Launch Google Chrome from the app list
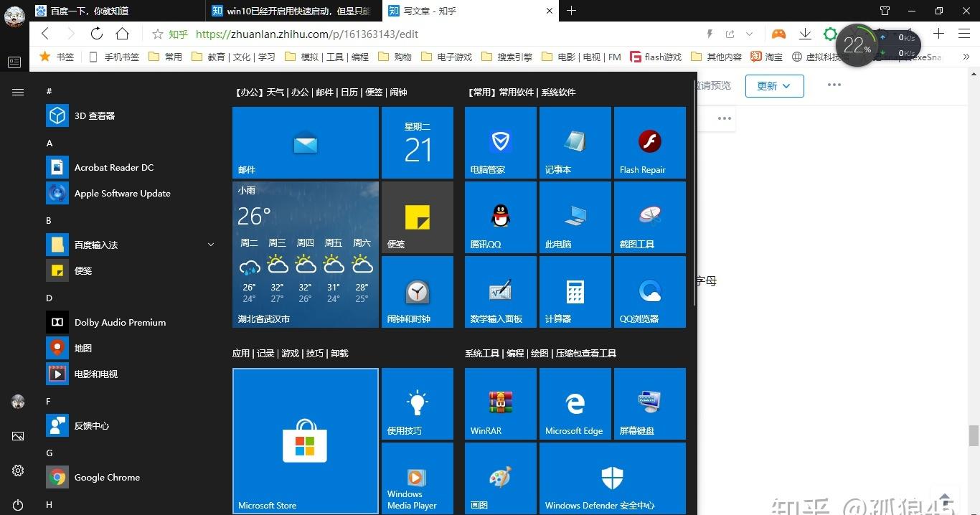Screen dimensions: 980x515 [132, 477]
